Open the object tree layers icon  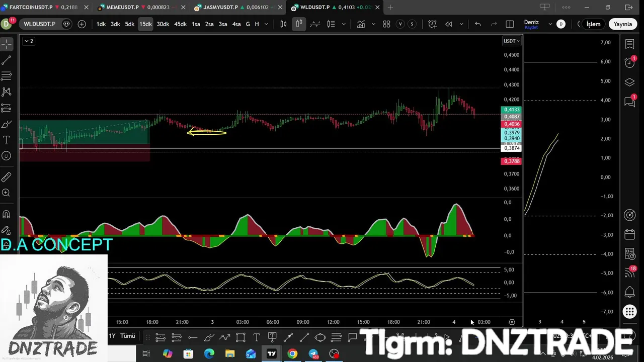630,82
